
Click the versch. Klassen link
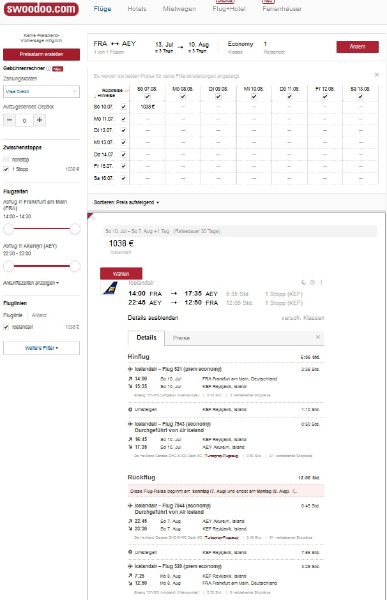coord(302,318)
